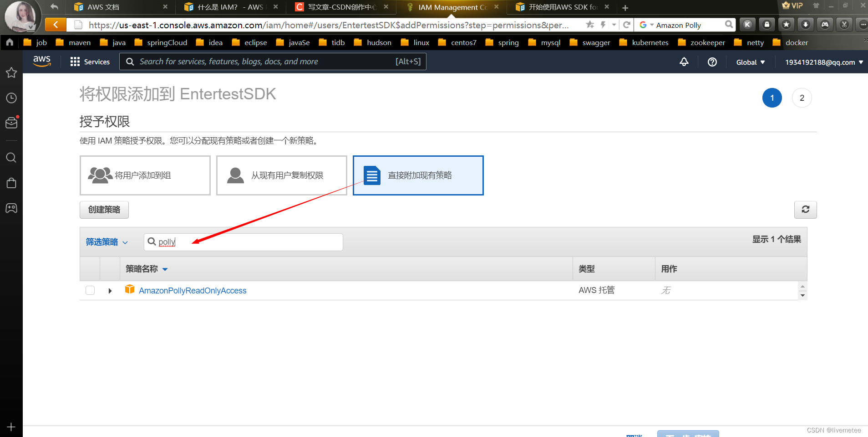This screenshot has height=437, width=868.
Task: Open the sidebar mail inbox icon
Action: (x=11, y=123)
